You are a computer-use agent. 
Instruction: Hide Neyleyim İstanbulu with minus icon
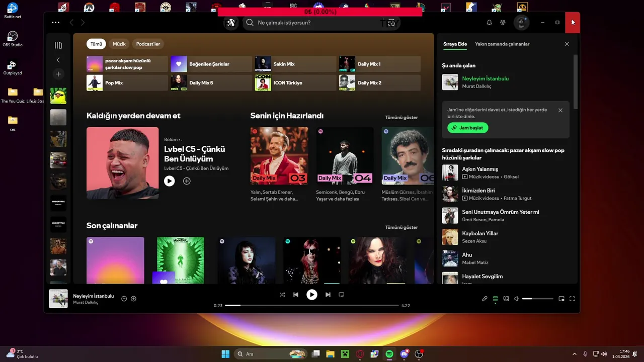tap(124, 299)
